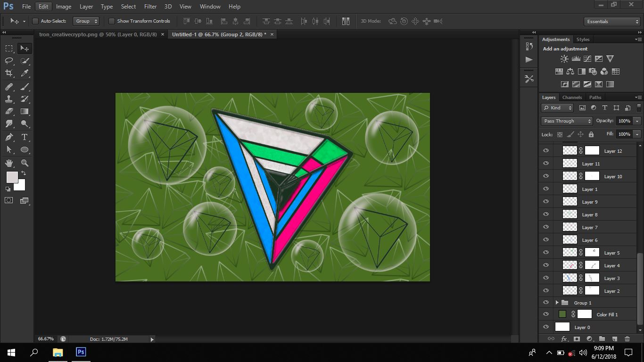
Task: Select the Rectangular Marquee tool
Action: tap(9, 48)
